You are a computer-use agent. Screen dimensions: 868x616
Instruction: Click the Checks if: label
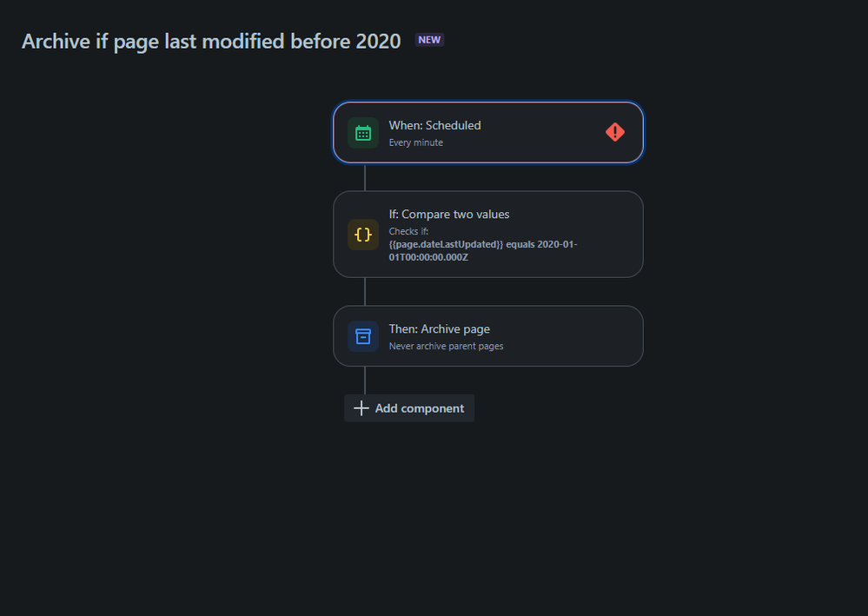[408, 231]
